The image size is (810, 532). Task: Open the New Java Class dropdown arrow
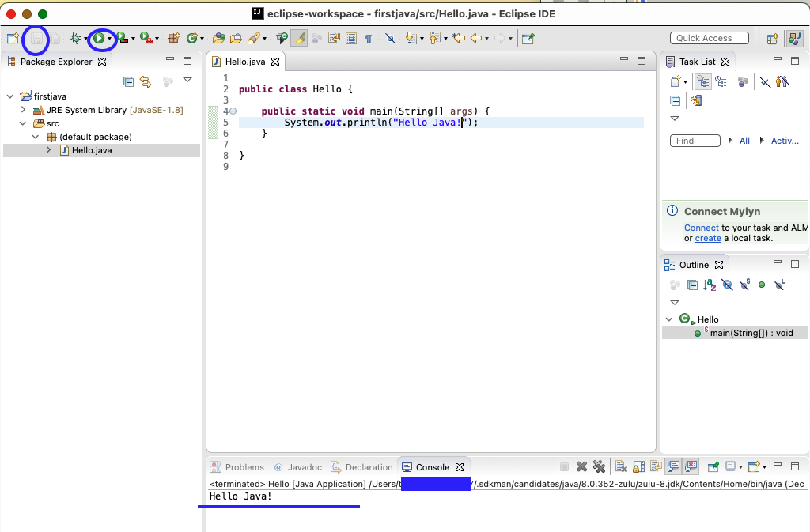pyautogui.click(x=202, y=40)
